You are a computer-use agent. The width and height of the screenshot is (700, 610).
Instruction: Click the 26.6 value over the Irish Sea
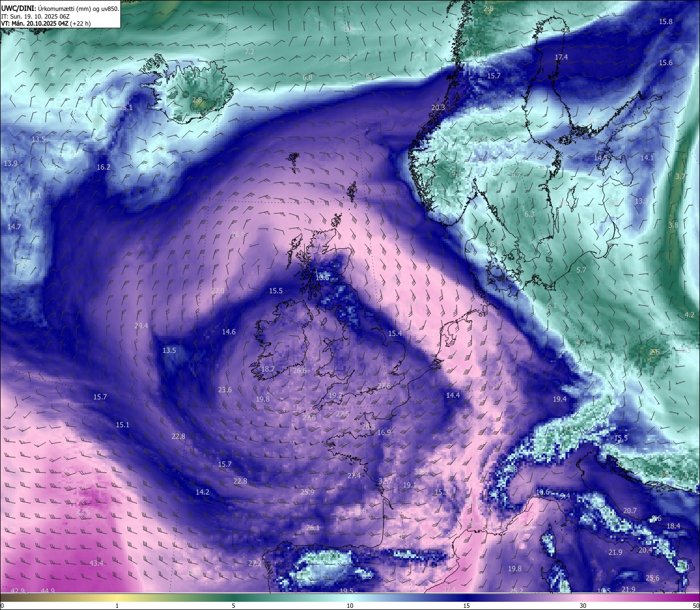tap(300, 371)
